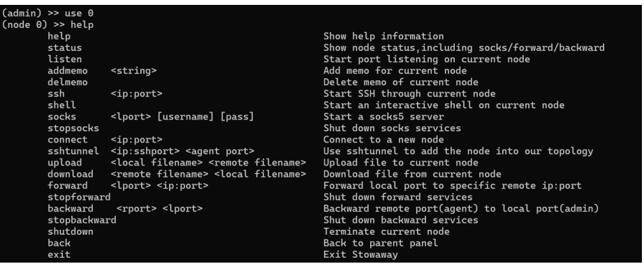This screenshot has width=644, height=264.
Task: Click the 'connect' command name
Action: click(67, 140)
